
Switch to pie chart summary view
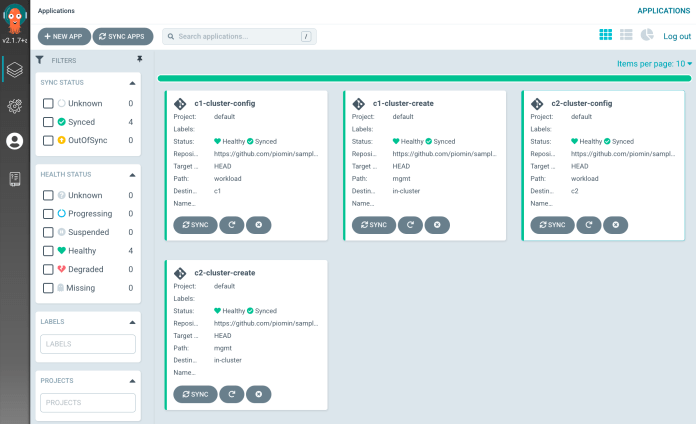(x=646, y=35)
